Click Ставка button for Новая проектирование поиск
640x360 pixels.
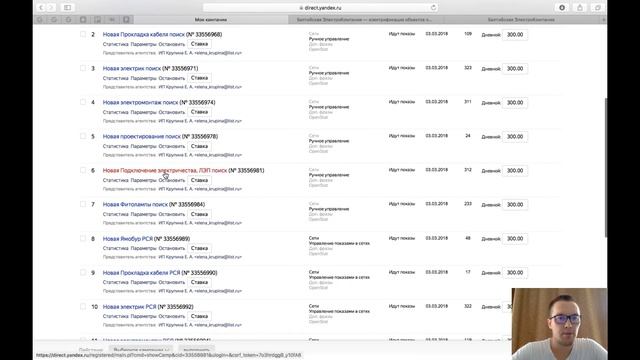(199, 146)
